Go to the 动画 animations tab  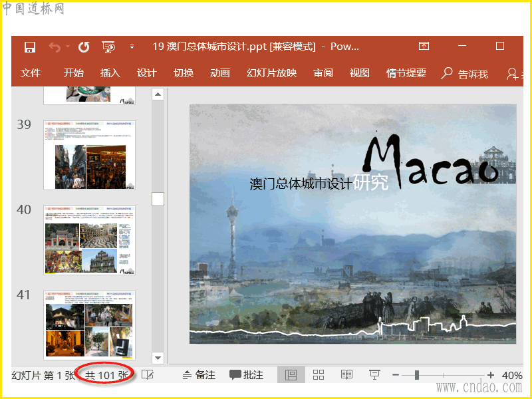pos(220,73)
